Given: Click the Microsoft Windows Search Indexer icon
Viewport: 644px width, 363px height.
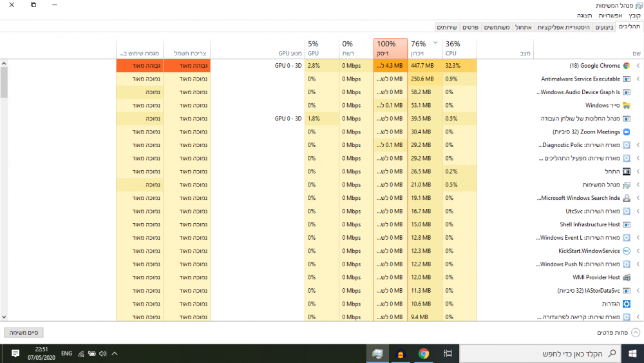Looking at the screenshot, I should click(627, 198).
